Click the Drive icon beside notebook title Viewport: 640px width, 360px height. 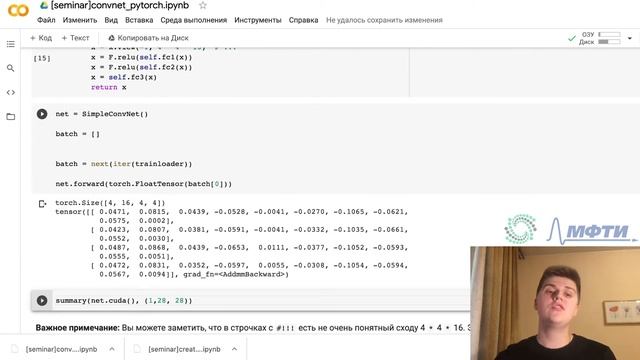44,5
